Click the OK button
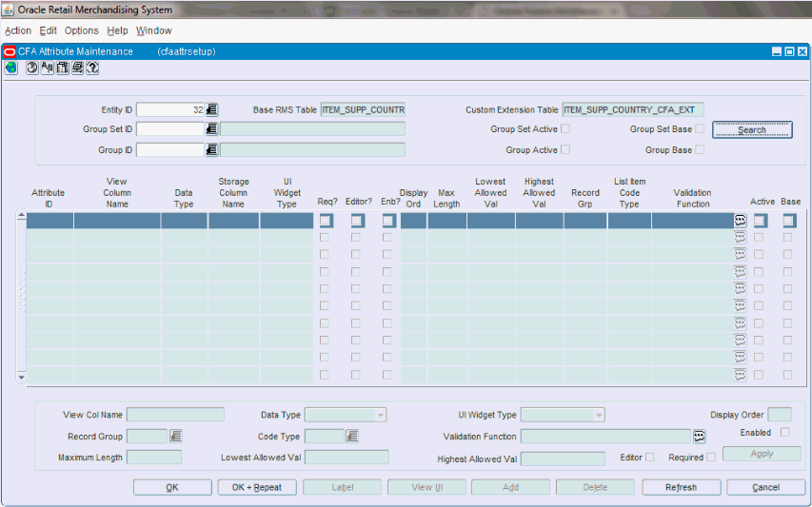The height and width of the screenshot is (507, 812). tap(172, 487)
